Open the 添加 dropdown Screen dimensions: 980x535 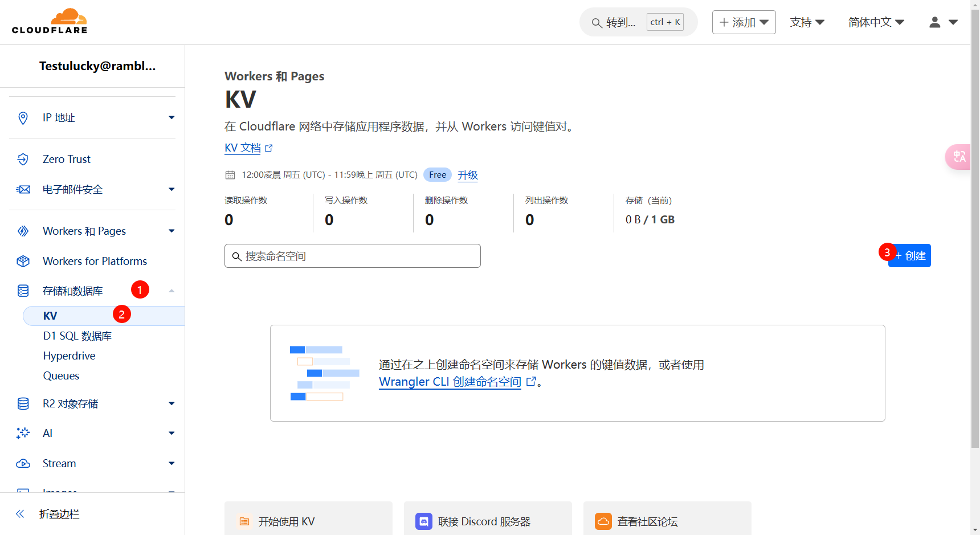744,22
